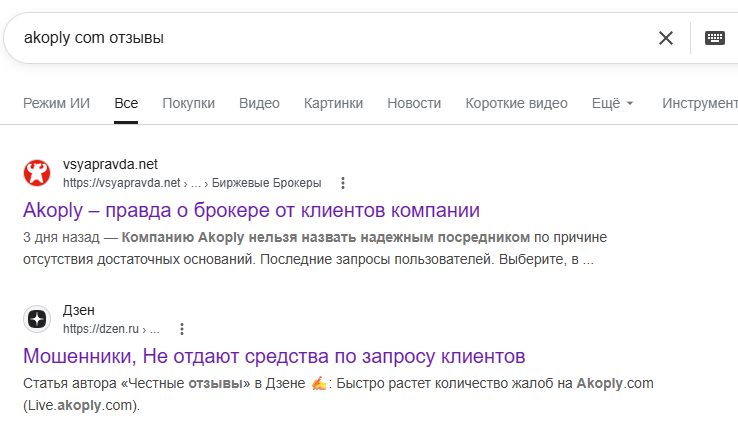Open the on-screen keyboard icon
738x427 pixels.
714,38
